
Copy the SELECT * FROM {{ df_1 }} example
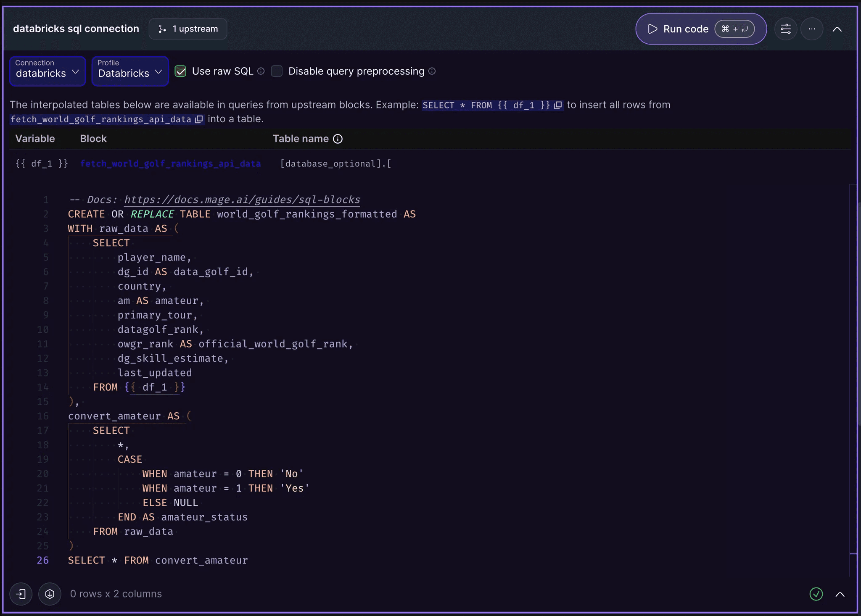click(558, 105)
